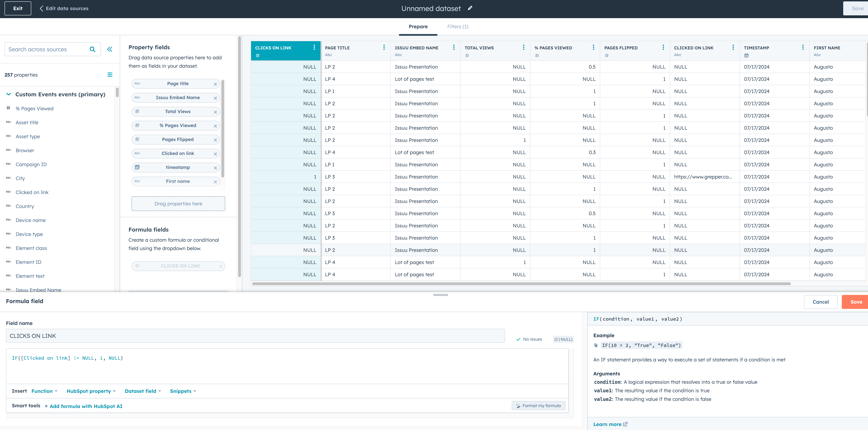Open the Learn more link
Image resolution: width=868 pixels, height=430 pixels.
[610, 424]
